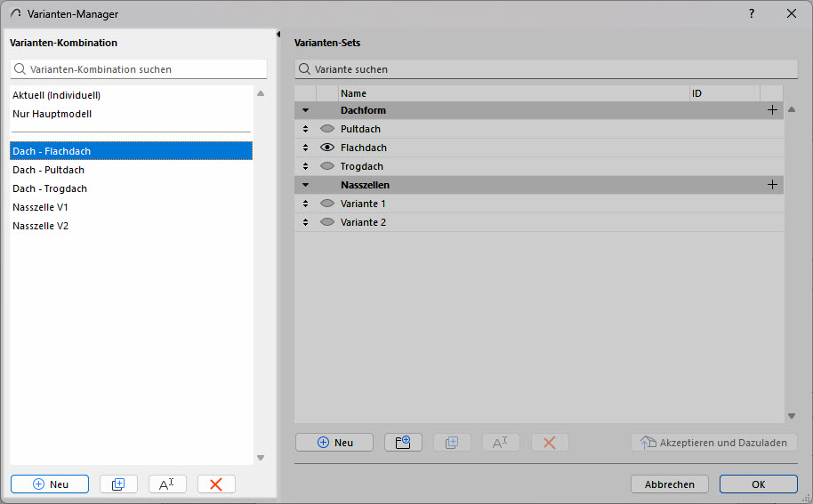Click duplicate variant icon under Varianten-Sets
Image resolution: width=813 pixels, height=504 pixels.
[x=452, y=443]
